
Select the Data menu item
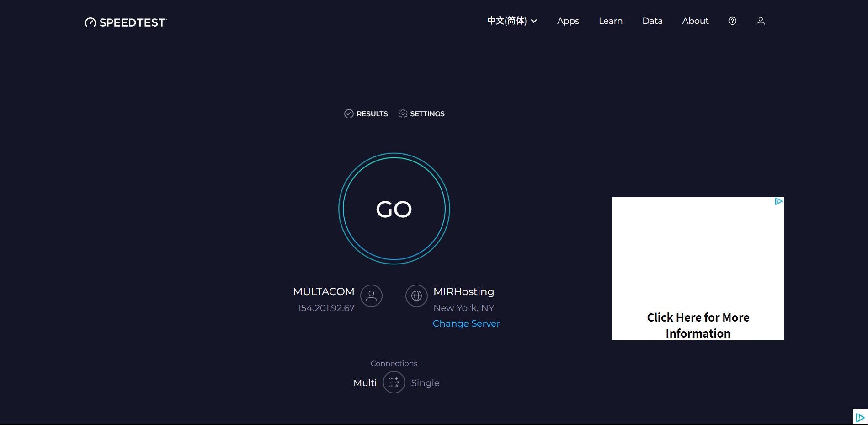pyautogui.click(x=652, y=21)
